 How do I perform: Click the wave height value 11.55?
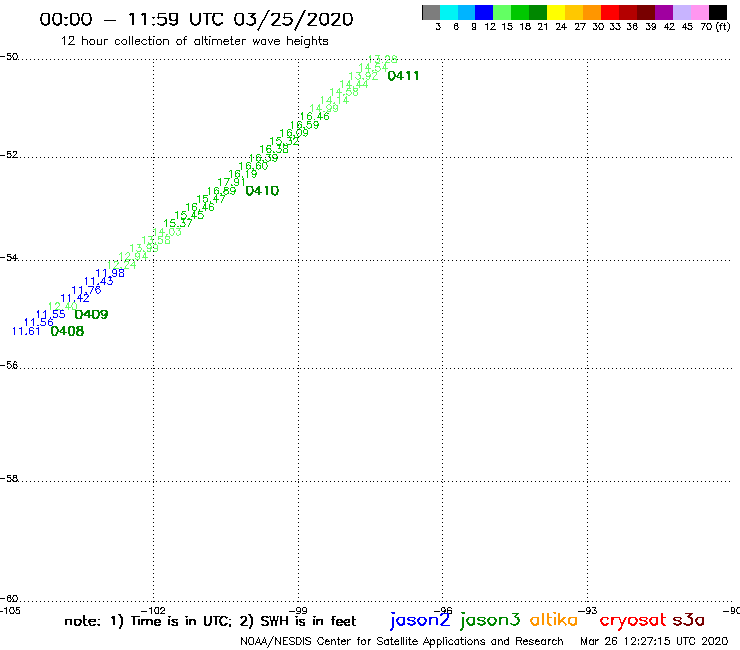51,314
